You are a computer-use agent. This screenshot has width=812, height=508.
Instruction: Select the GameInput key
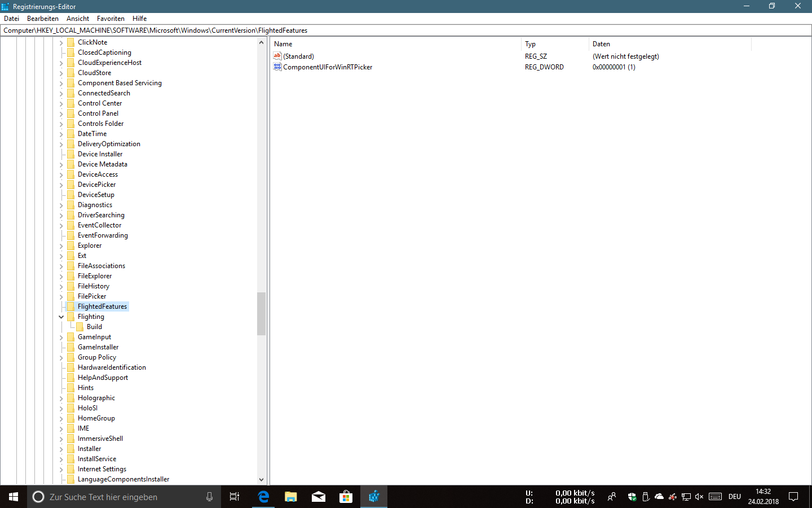pos(94,337)
